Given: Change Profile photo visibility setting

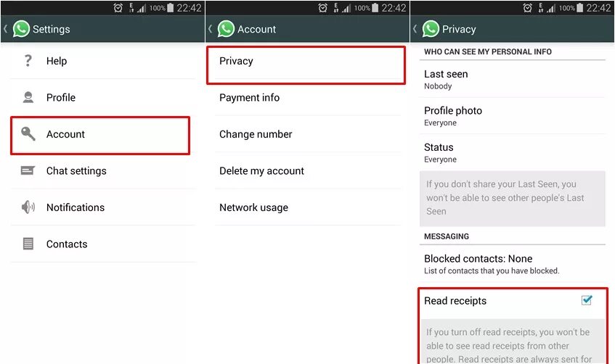Looking at the screenshot, I should tap(512, 116).
